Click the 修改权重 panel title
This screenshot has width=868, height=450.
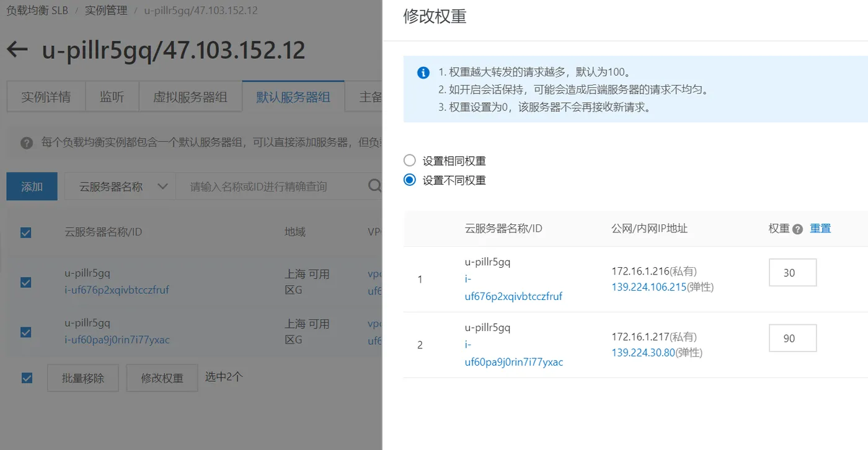(435, 17)
